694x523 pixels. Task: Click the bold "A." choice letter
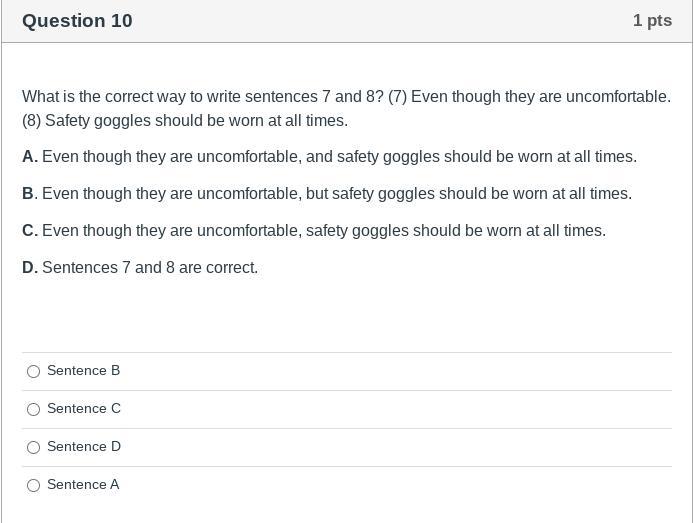click(x=30, y=157)
